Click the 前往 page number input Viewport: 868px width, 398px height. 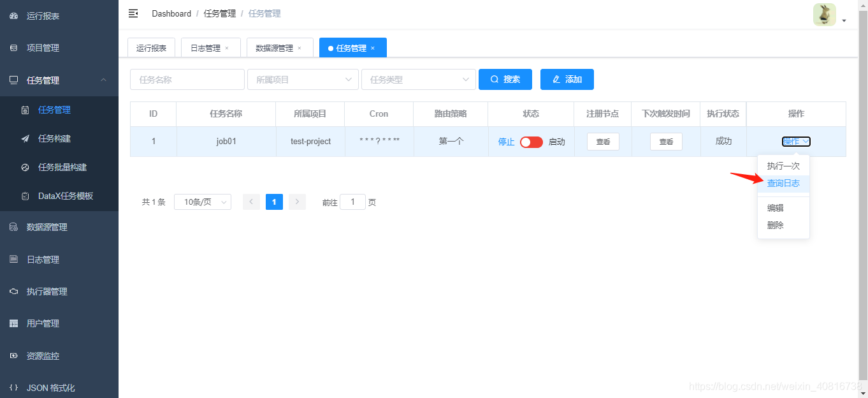coord(353,202)
